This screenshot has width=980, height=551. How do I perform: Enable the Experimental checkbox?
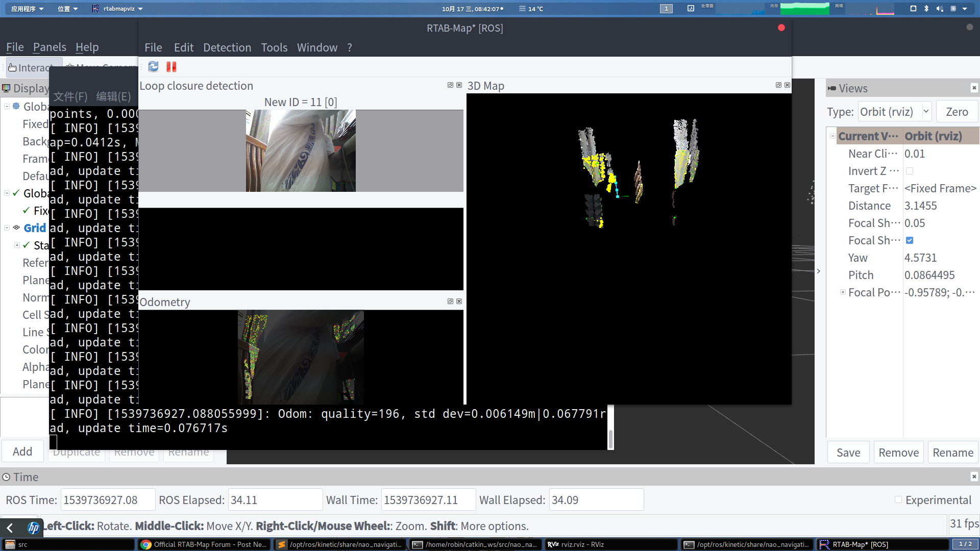898,500
